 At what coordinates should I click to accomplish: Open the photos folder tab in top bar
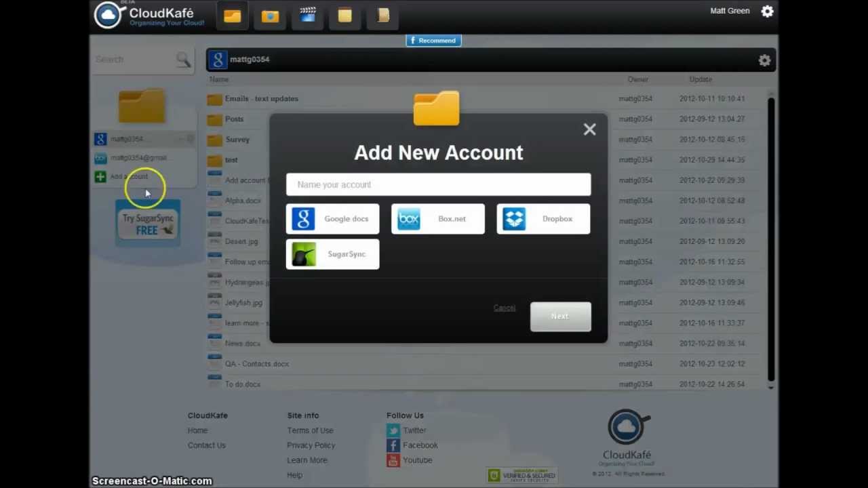270,16
